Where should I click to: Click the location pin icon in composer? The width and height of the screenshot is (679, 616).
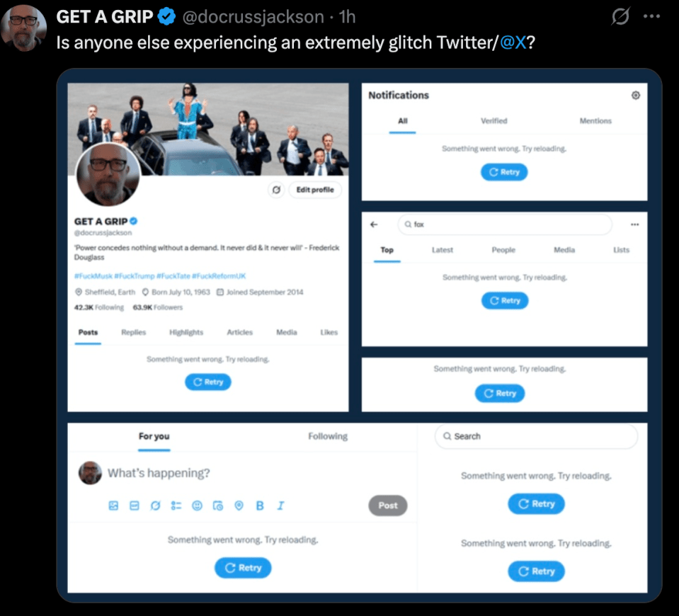239,506
